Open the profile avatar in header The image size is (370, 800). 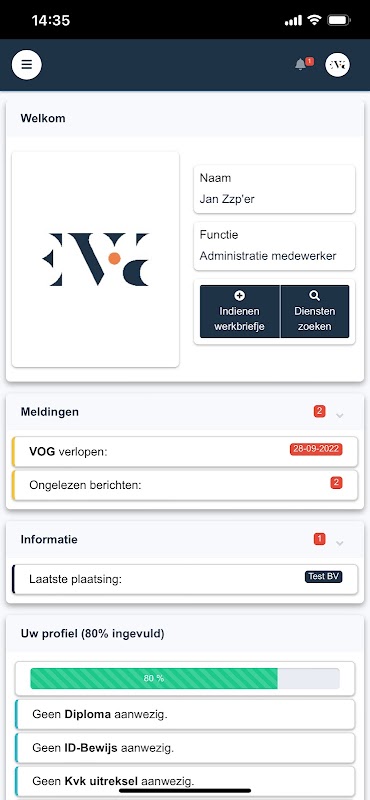pos(337,65)
